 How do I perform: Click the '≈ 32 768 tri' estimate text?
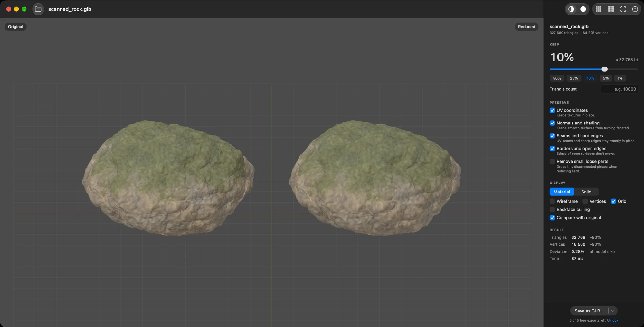click(x=626, y=60)
